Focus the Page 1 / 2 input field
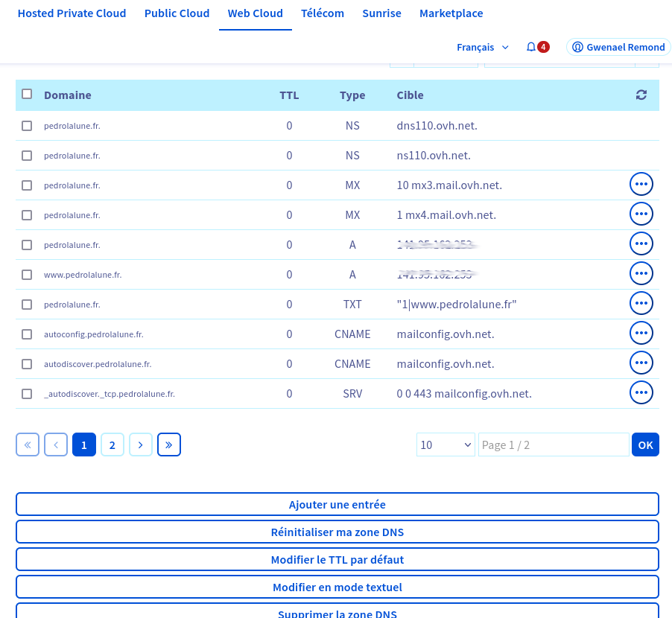The image size is (672, 618). 553,445
